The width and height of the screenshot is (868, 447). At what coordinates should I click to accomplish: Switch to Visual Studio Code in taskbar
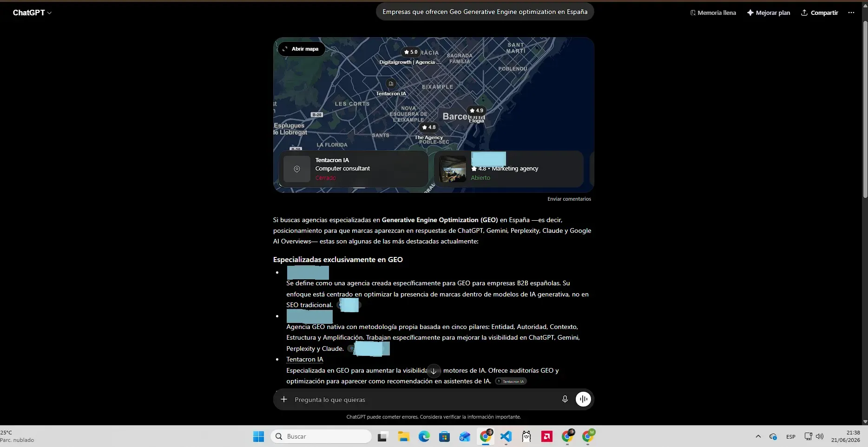pos(506,436)
